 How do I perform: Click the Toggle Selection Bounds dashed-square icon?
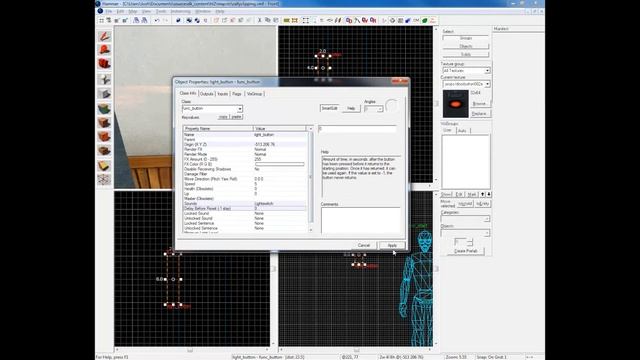tap(306, 20)
